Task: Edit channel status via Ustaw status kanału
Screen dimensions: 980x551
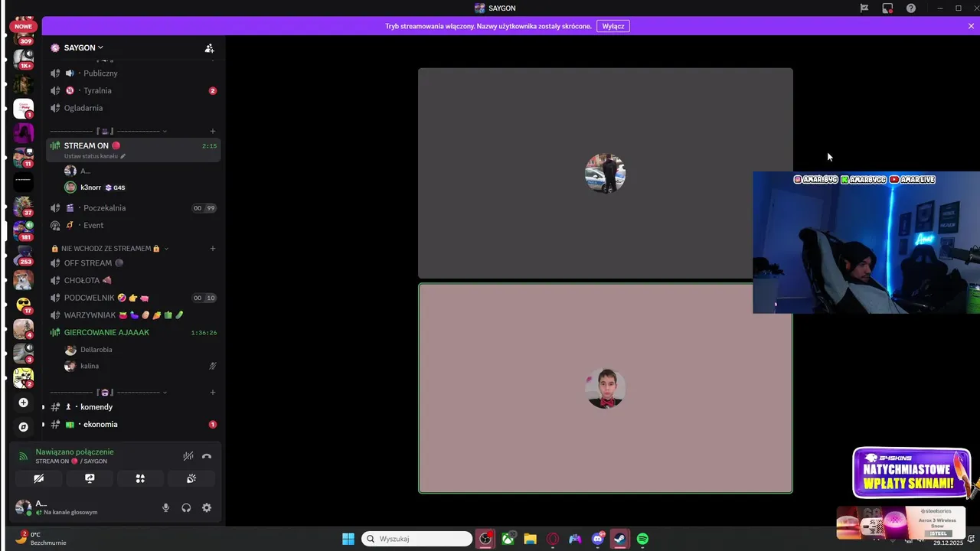Action: tap(95, 156)
